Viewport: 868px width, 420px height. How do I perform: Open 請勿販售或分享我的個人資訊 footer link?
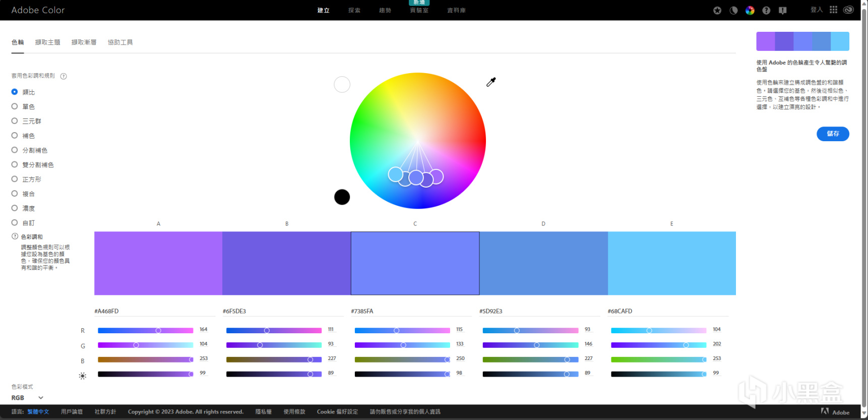point(405,412)
